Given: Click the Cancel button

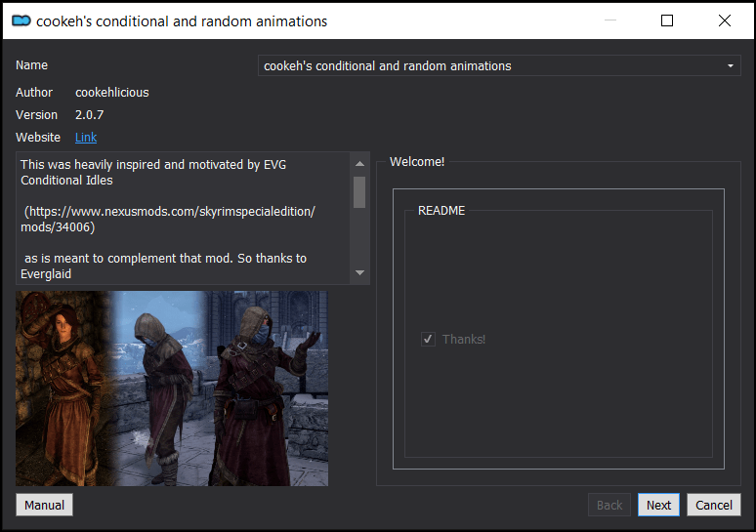Looking at the screenshot, I should tap(714, 505).
